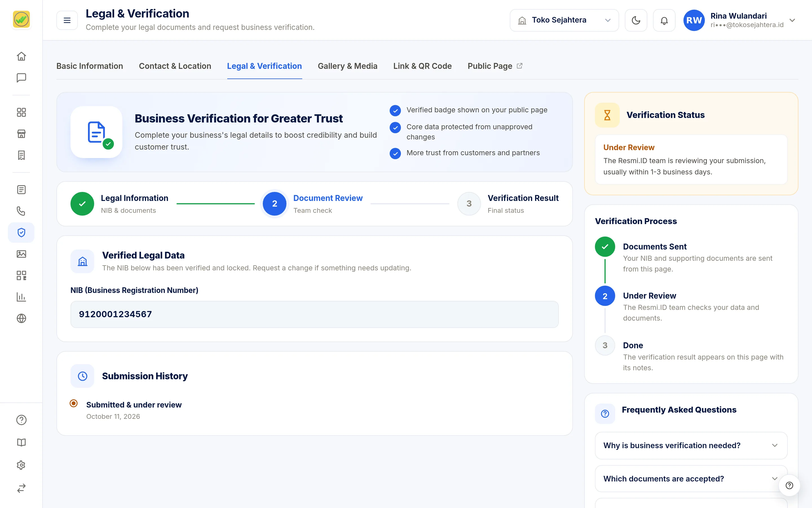
Task: Toggle dark mode moon icon
Action: coord(636,20)
